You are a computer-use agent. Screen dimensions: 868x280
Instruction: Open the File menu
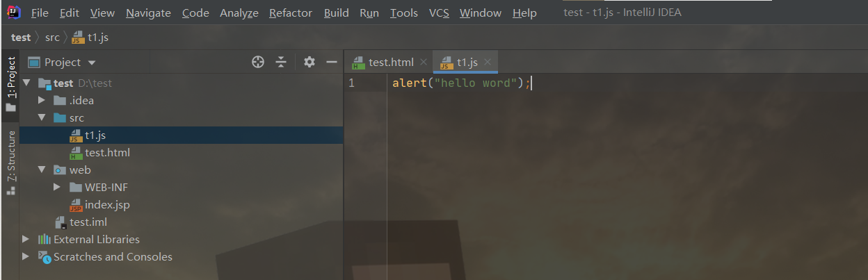tap(40, 13)
